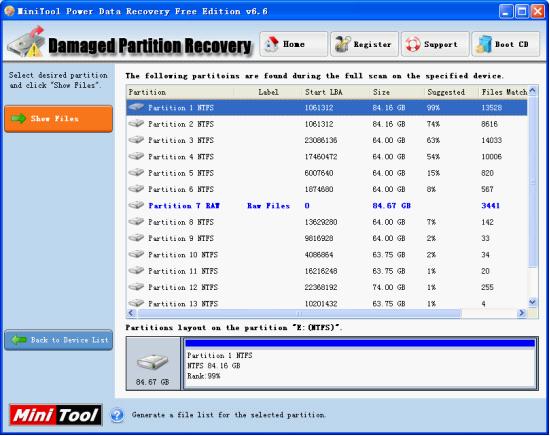This screenshot has width=550, height=436.
Task: Select the blue partition layout bar
Action: (360, 343)
